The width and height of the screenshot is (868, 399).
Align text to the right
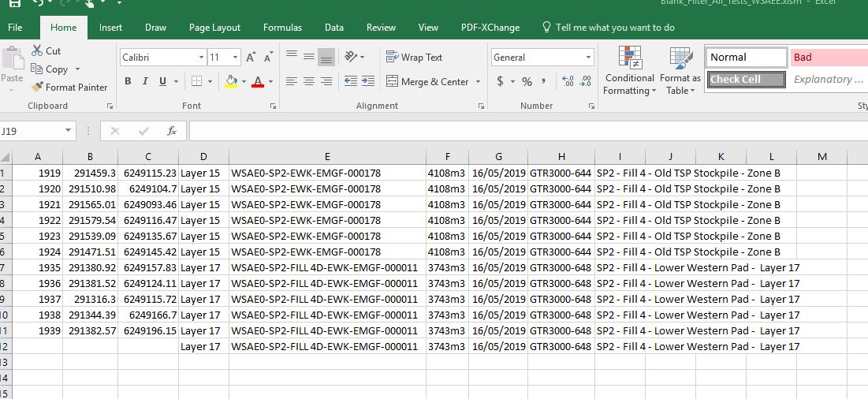click(x=326, y=81)
